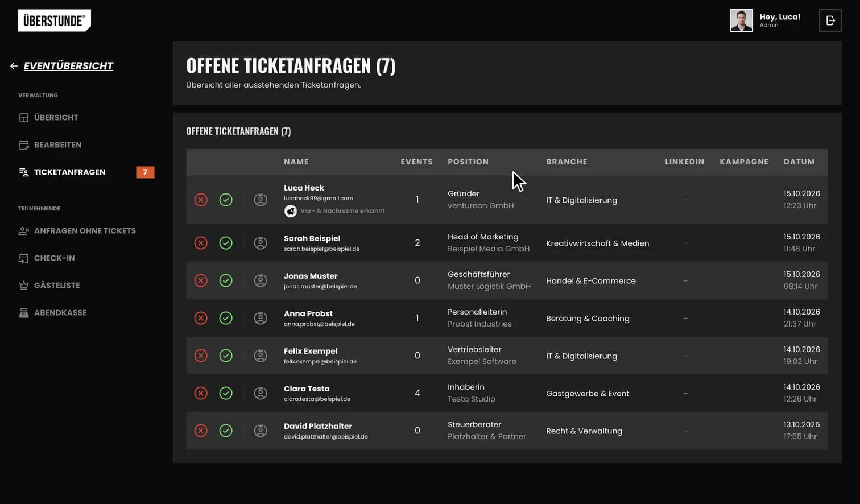This screenshot has height=504, width=860.
Task: Reject Felix Exempel's ticket request
Action: (201, 356)
